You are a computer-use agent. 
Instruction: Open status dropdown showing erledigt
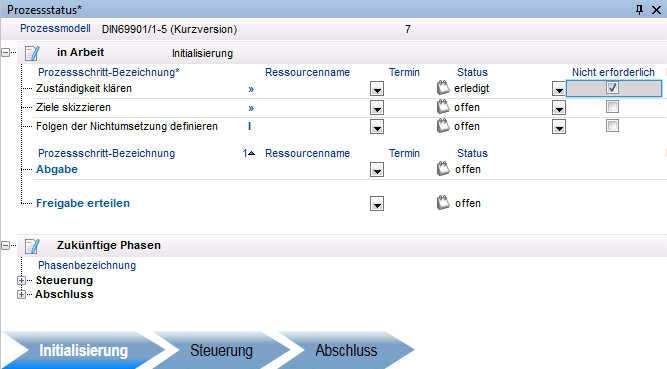click(x=559, y=89)
